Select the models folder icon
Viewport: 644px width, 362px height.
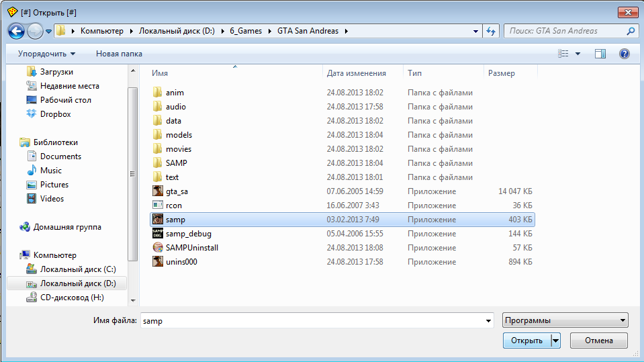[157, 135]
